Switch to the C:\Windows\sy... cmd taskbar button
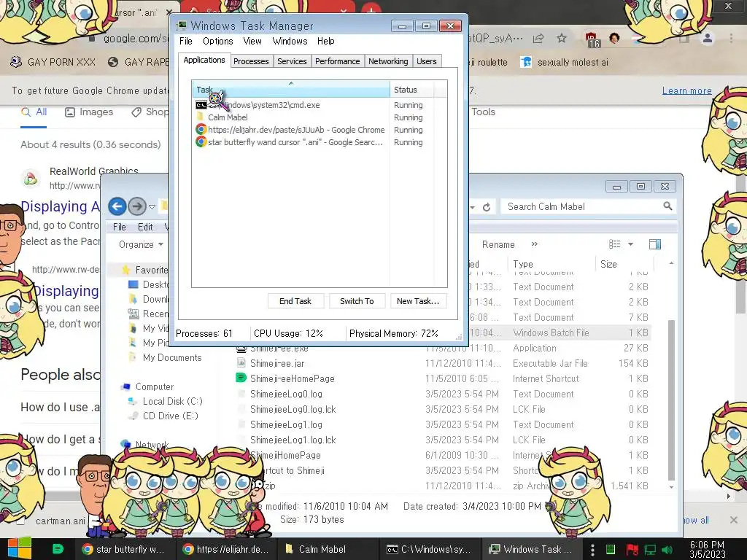The width and height of the screenshot is (747, 560). click(430, 550)
